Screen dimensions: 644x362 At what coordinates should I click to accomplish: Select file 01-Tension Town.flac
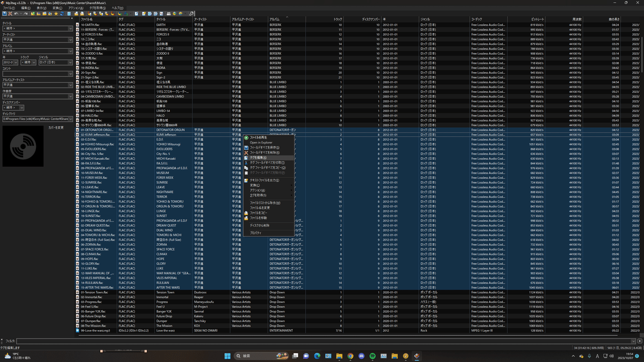click(94, 292)
